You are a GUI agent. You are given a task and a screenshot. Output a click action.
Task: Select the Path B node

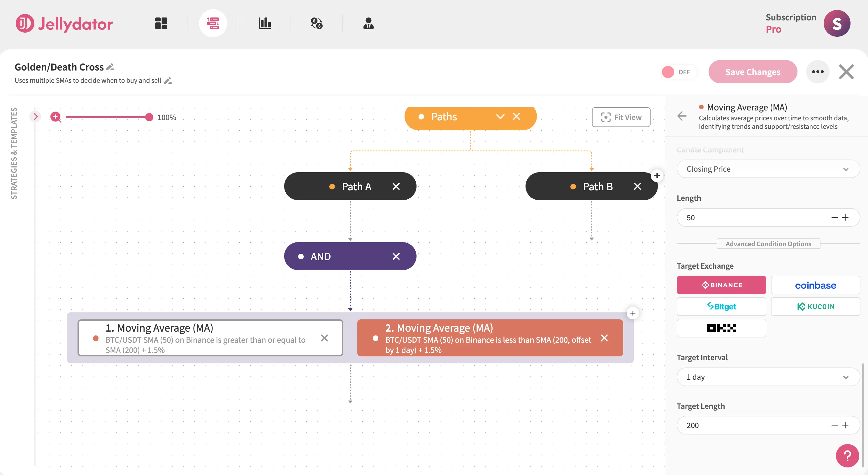tap(591, 186)
